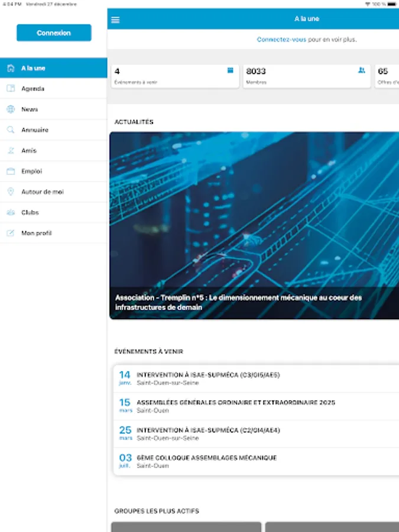Click members icon on 8033 card
The image size is (399, 532).
[362, 70]
